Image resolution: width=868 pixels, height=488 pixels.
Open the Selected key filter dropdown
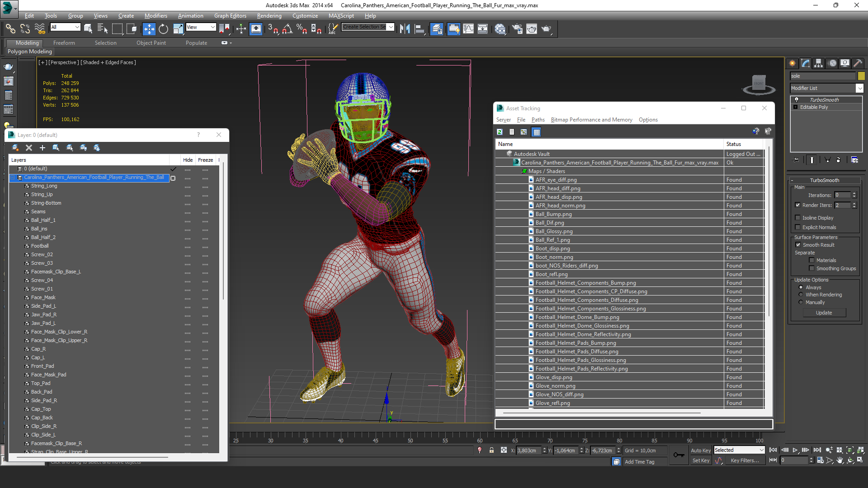[739, 450]
